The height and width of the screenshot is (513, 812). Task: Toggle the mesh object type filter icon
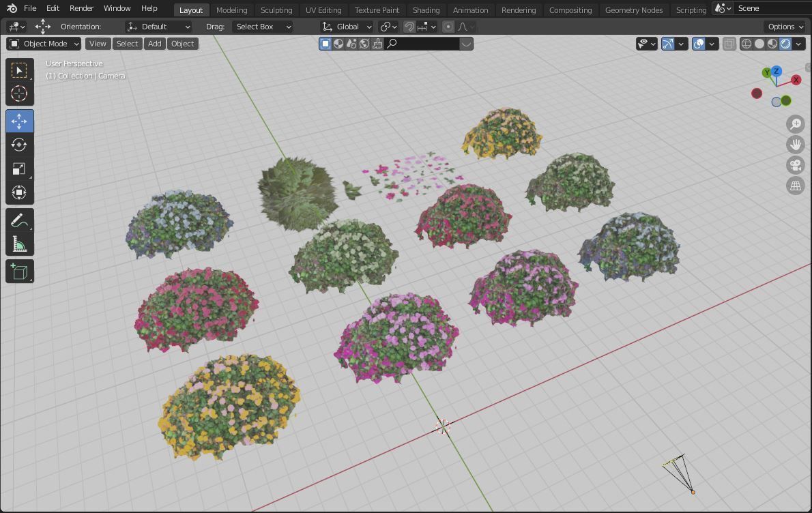click(x=338, y=44)
